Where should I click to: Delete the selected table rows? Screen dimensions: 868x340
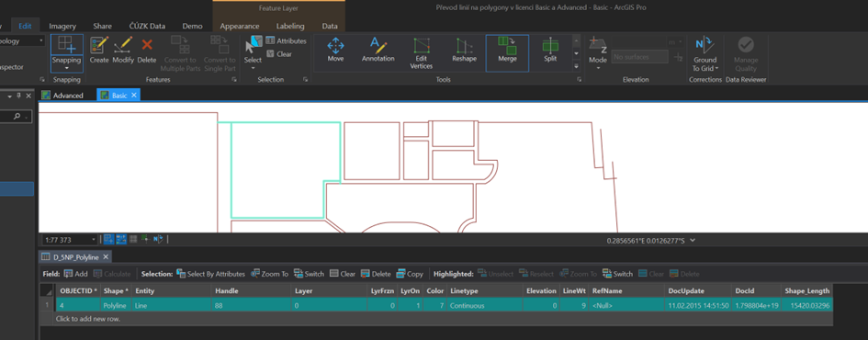tap(376, 274)
